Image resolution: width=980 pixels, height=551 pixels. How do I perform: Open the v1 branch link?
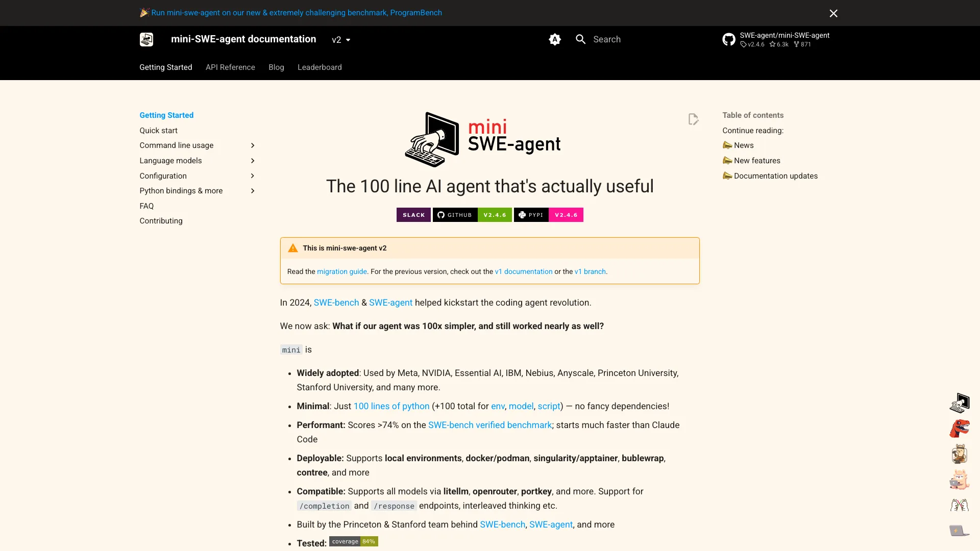click(x=590, y=272)
